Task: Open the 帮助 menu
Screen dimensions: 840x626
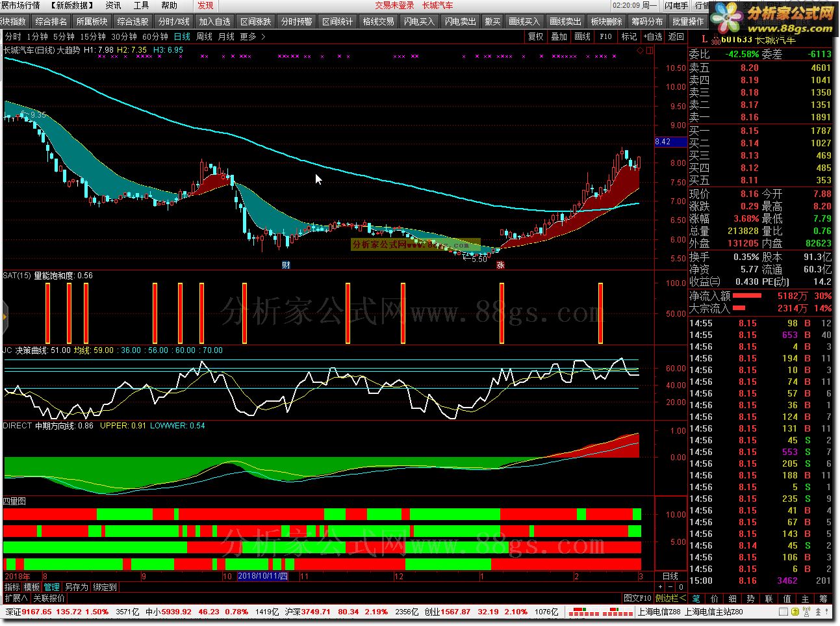Action: click(x=169, y=5)
